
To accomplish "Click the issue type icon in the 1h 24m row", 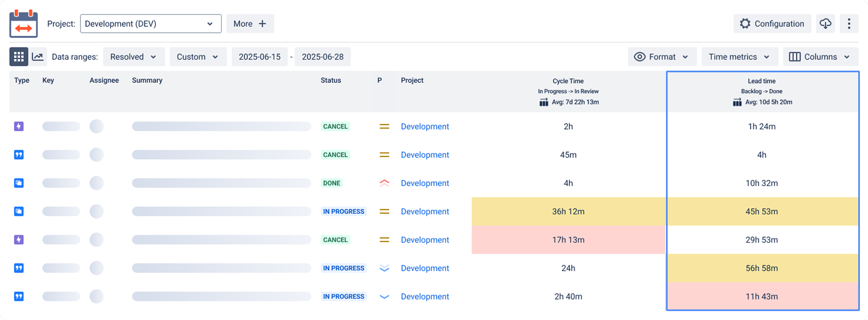I will click(x=19, y=126).
